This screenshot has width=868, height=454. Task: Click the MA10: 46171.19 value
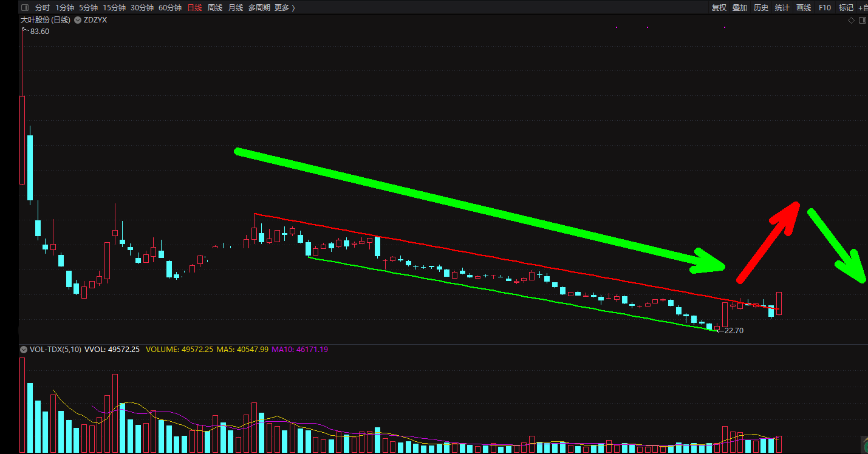pos(299,350)
